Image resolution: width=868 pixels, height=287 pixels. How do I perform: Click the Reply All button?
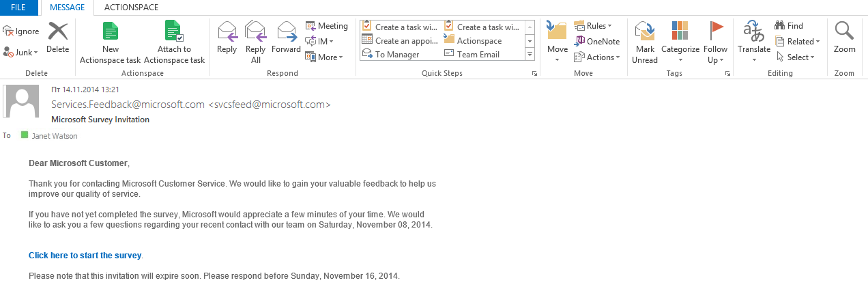point(256,42)
